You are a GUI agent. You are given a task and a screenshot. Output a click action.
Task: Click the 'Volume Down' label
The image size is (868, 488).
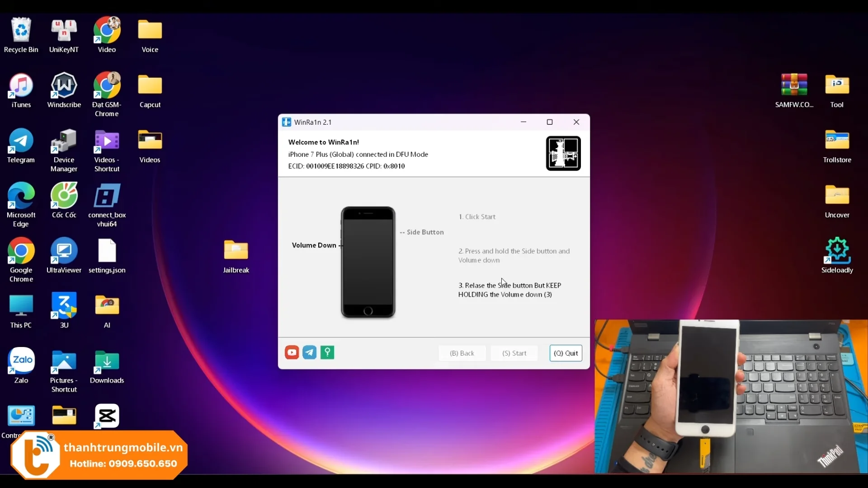[314, 245]
